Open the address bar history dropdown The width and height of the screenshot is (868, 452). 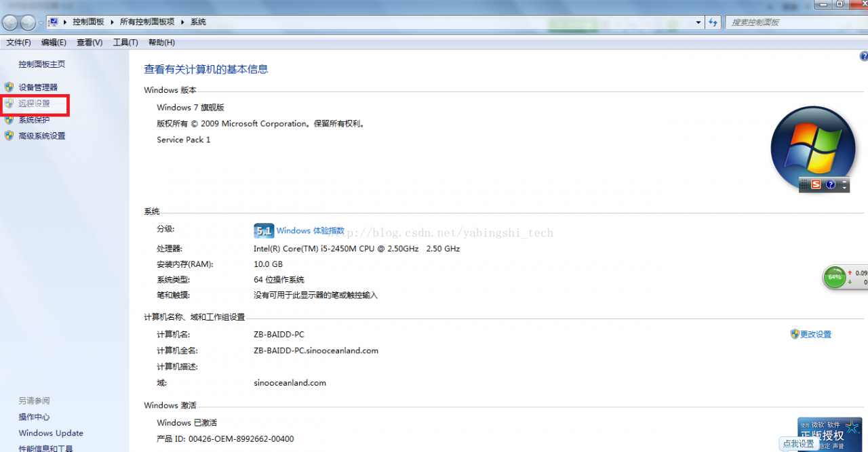point(699,22)
